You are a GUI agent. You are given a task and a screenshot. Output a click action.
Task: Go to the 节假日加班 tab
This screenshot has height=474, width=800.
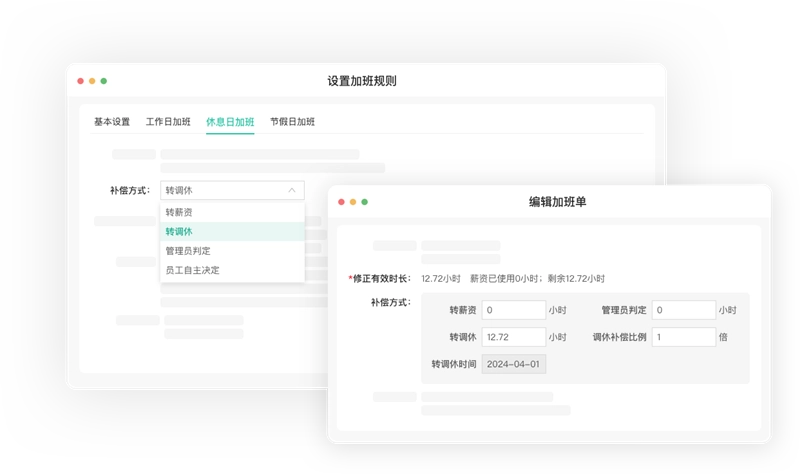(x=292, y=122)
